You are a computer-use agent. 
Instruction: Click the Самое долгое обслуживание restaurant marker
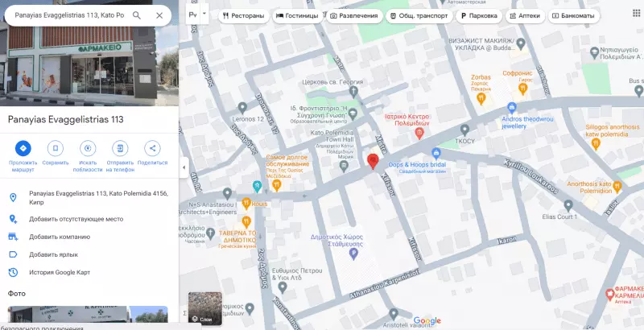click(x=276, y=185)
